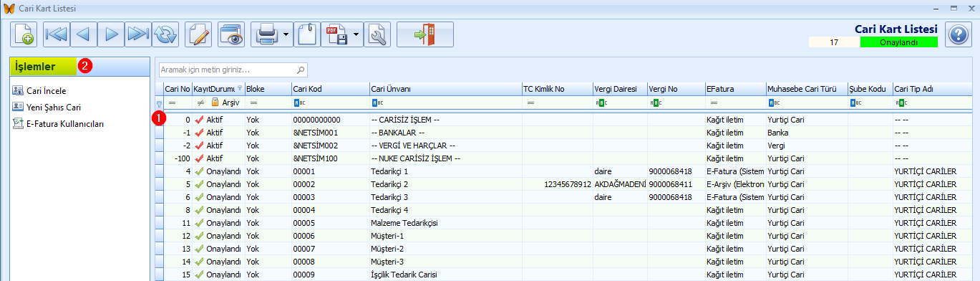Select the 'Tedarikçi 2' cell

point(445,184)
